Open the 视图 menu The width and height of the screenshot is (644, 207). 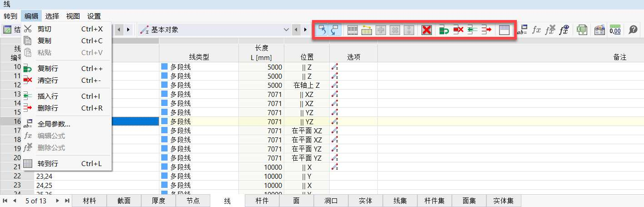click(73, 16)
